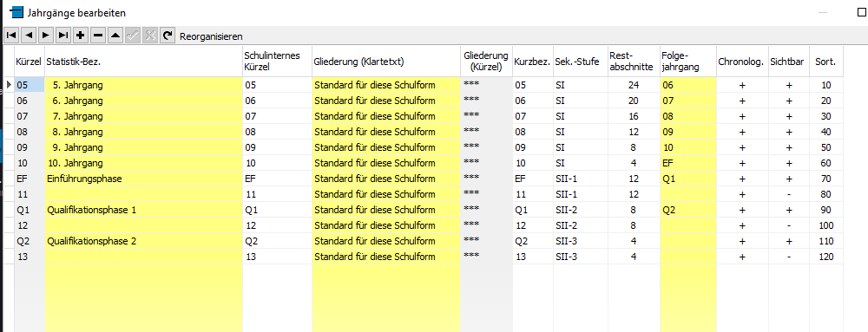
Task: Click Schulinternes Kürzel cell '11'
Action: click(x=278, y=194)
